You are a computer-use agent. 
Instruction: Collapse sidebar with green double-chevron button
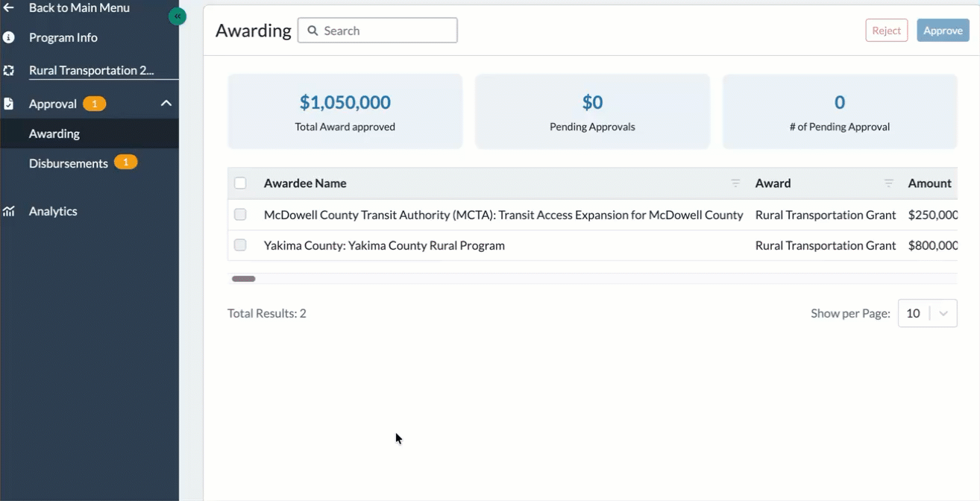pyautogui.click(x=178, y=16)
